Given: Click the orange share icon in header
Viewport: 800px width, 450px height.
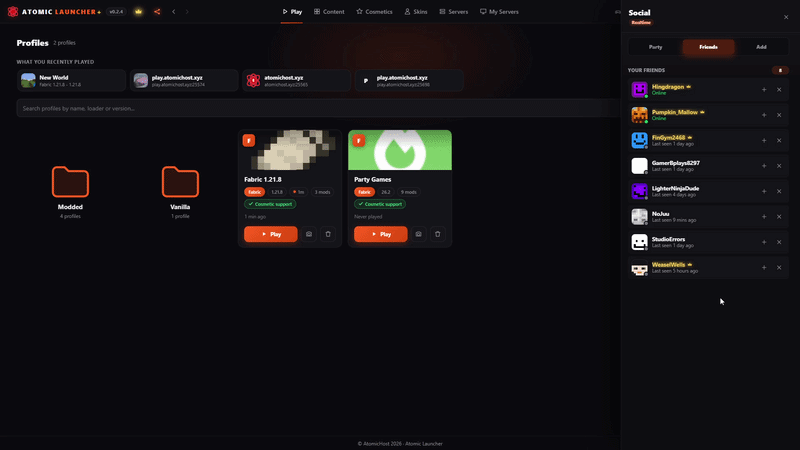Looking at the screenshot, I should pyautogui.click(x=157, y=12).
